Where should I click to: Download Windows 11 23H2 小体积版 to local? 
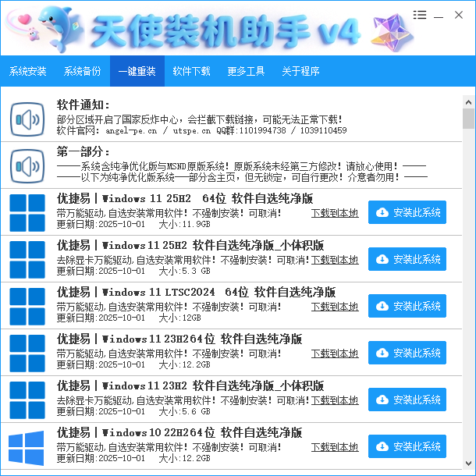335,400
